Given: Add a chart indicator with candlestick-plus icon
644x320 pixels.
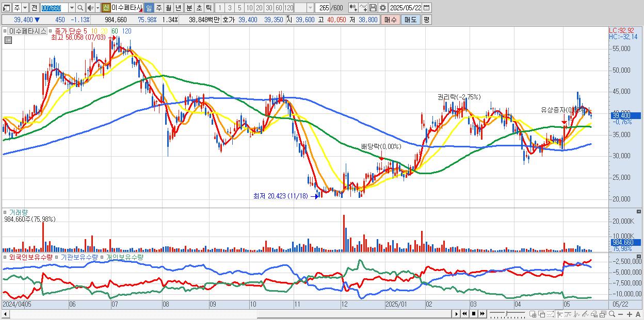Looking at the screenshot, I should tap(353, 8).
